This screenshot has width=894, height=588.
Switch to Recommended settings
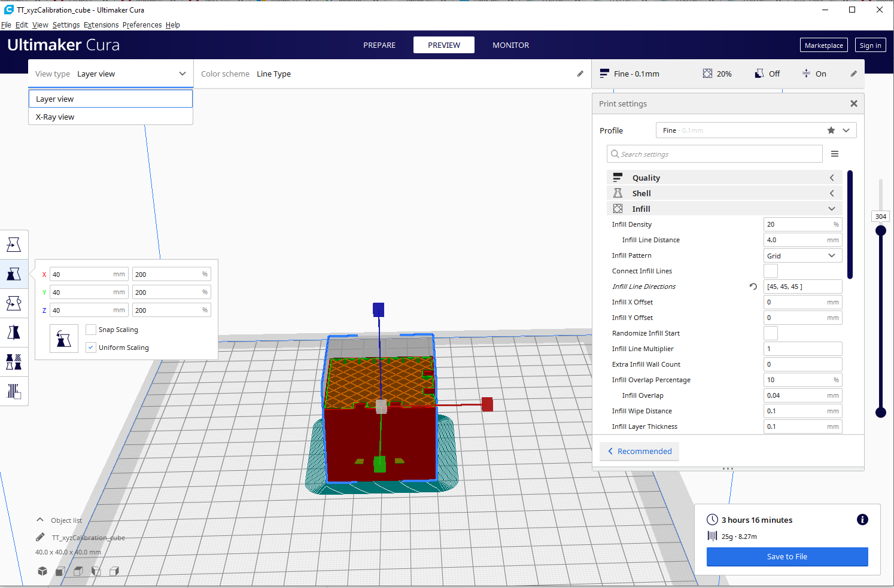(640, 451)
